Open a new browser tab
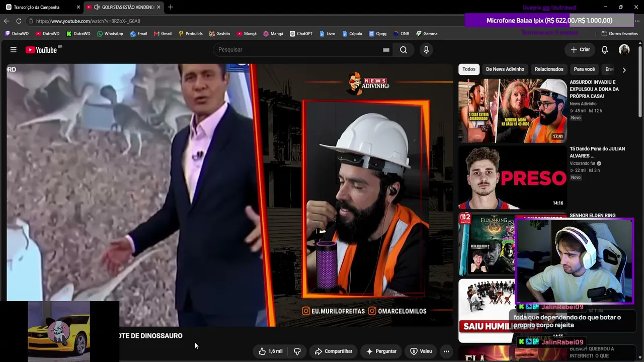Image resolution: width=644 pixels, height=362 pixels. coord(171,7)
